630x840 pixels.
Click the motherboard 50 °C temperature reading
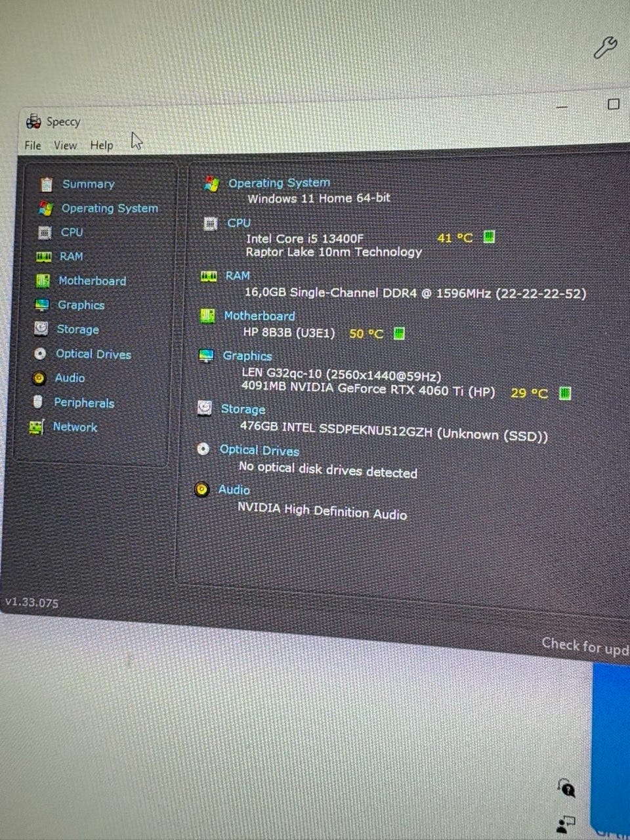click(366, 333)
